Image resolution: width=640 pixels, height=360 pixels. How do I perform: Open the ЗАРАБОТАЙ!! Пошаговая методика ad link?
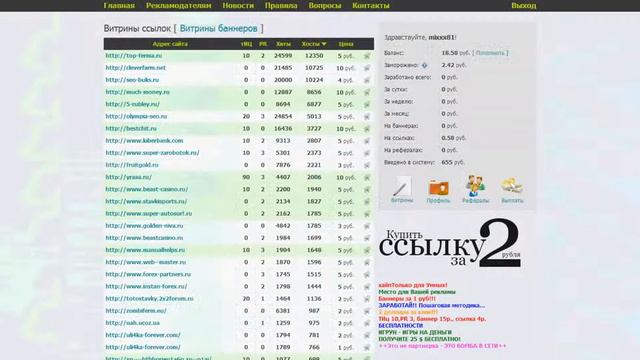[x=431, y=305]
